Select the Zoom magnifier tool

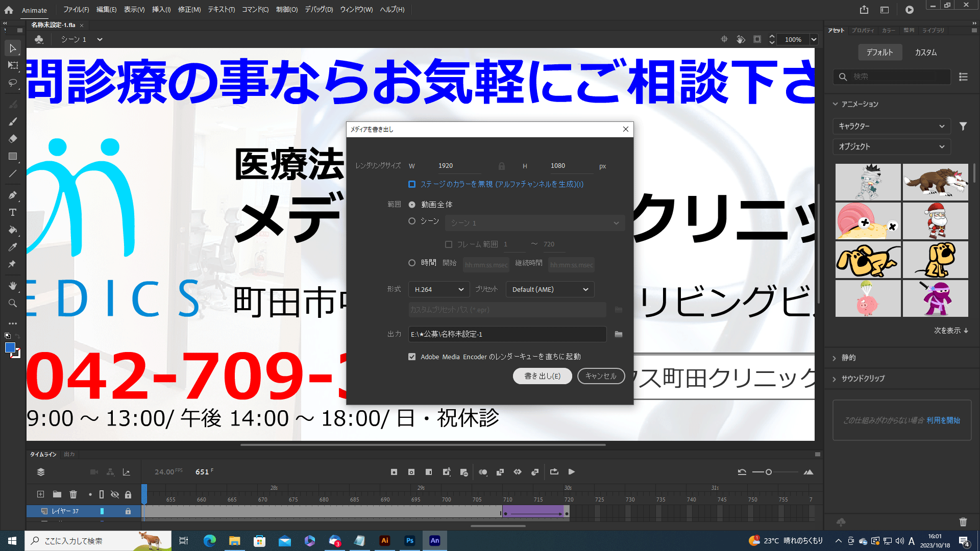click(x=13, y=303)
